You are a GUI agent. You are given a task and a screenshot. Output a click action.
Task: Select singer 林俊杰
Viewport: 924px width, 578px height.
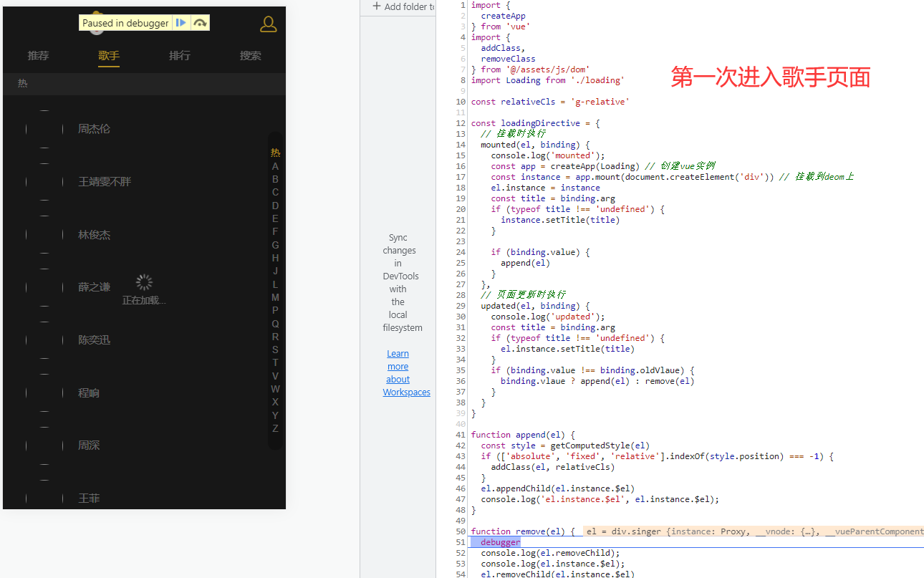pos(94,235)
